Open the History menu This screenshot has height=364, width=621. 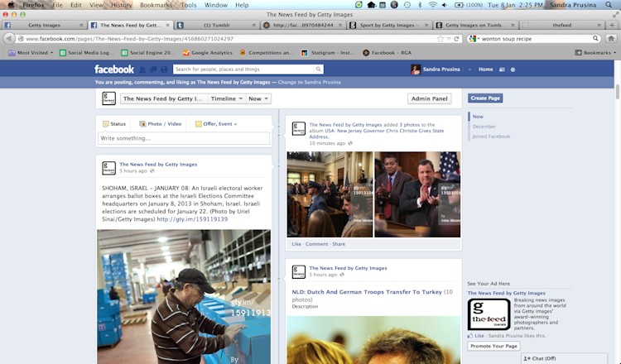[121, 5]
